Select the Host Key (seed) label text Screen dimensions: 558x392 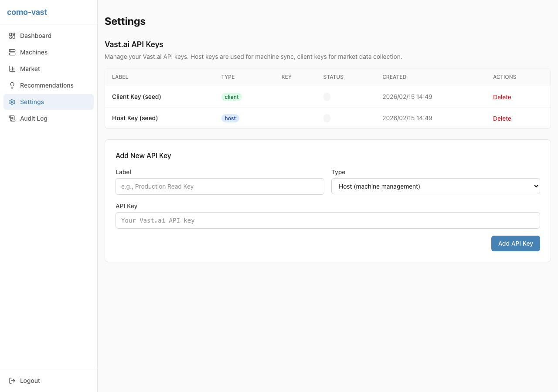click(x=135, y=118)
